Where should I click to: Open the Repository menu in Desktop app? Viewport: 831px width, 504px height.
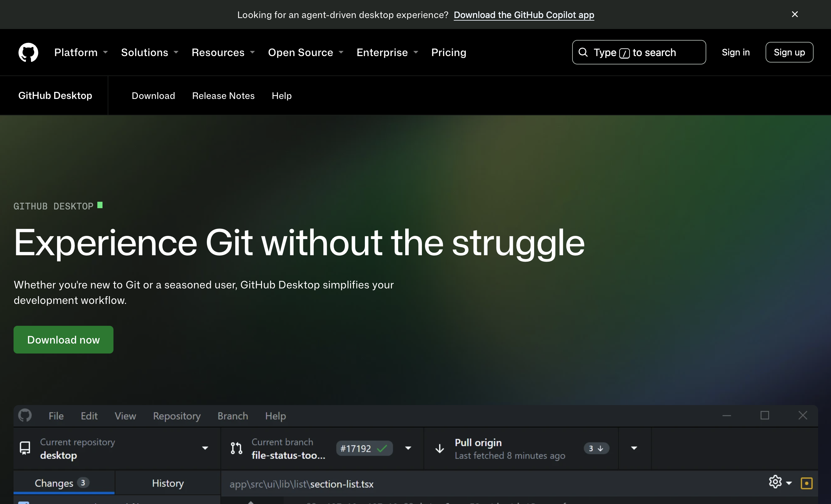(x=177, y=416)
